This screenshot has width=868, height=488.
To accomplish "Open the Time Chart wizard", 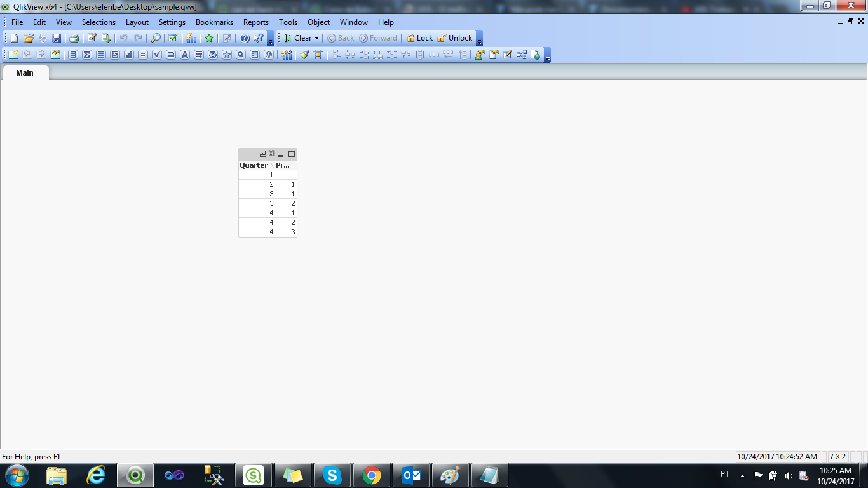I will pyautogui.click(x=287, y=55).
